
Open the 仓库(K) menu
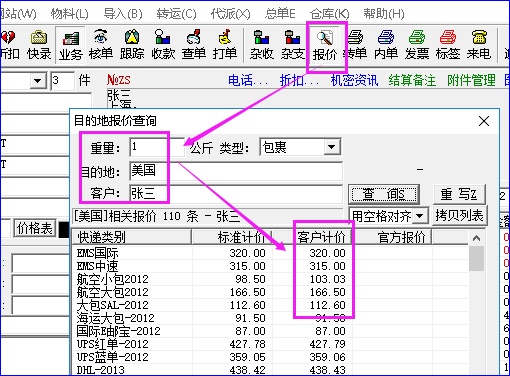tap(329, 14)
